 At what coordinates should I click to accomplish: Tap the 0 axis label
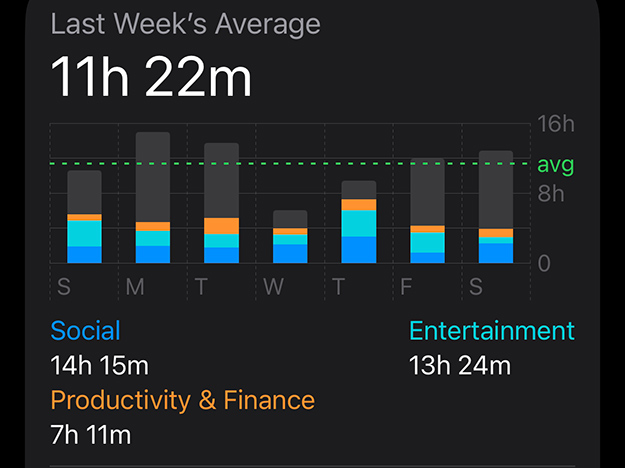point(543,263)
